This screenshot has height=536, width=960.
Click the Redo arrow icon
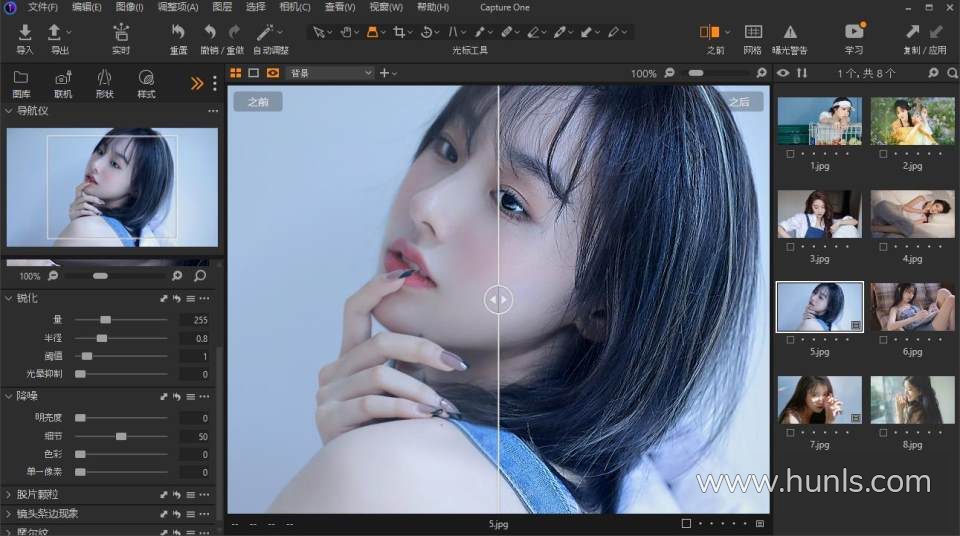(234, 32)
